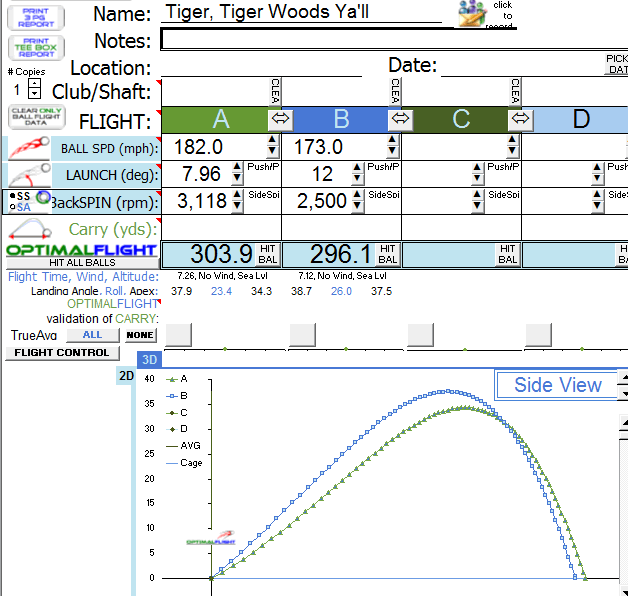Viewport: 628px width, 596px height.
Task: Hit ball for flight C
Action: pyautogui.click(x=507, y=254)
